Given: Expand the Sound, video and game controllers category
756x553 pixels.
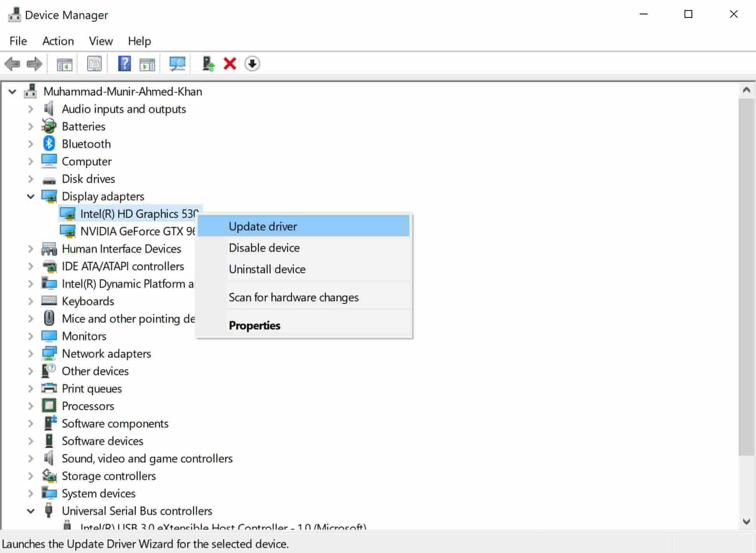Looking at the screenshot, I should 31,458.
